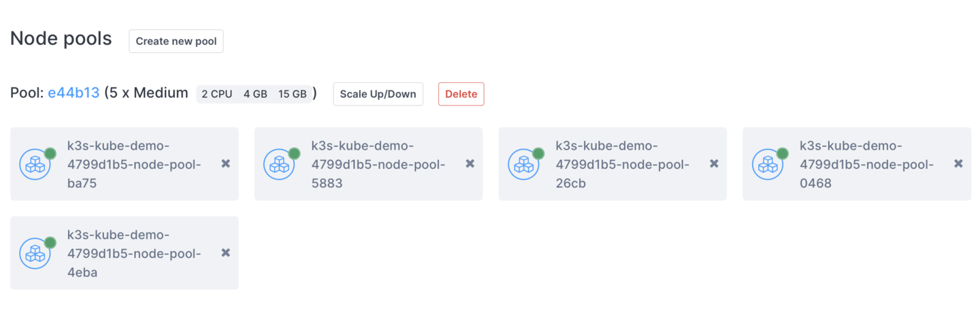Image resolution: width=980 pixels, height=309 pixels.
Task: Click the Node pools heading
Action: (61, 39)
